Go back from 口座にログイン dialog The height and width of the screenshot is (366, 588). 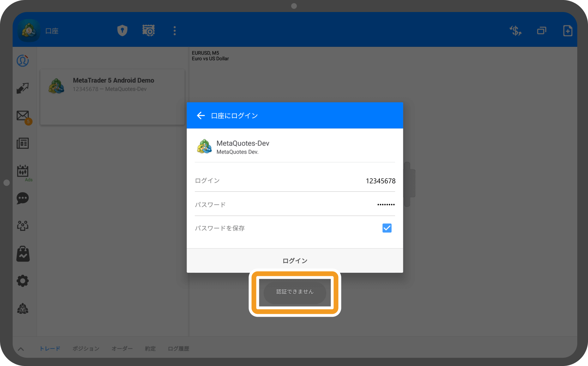tap(201, 116)
